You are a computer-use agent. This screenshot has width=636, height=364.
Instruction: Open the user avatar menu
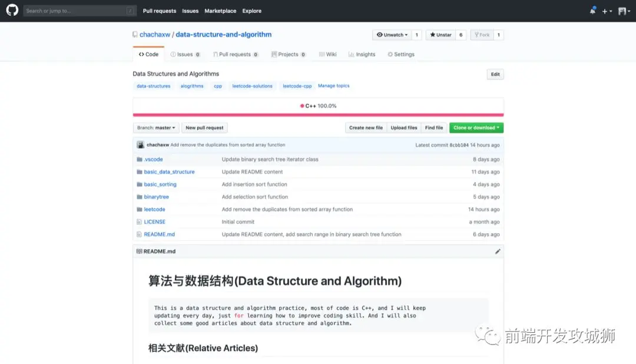(x=624, y=11)
